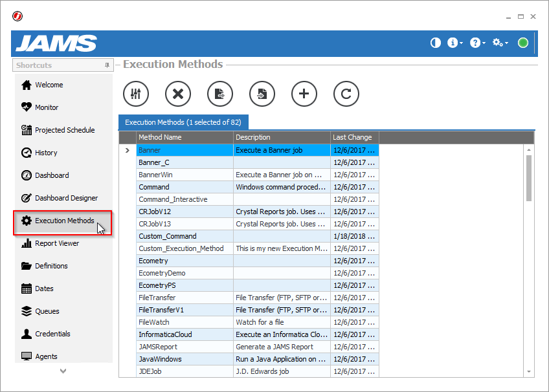Viewport: 549px width, 392px height.
Task: Pin the Shortcuts panel
Action: (107, 65)
